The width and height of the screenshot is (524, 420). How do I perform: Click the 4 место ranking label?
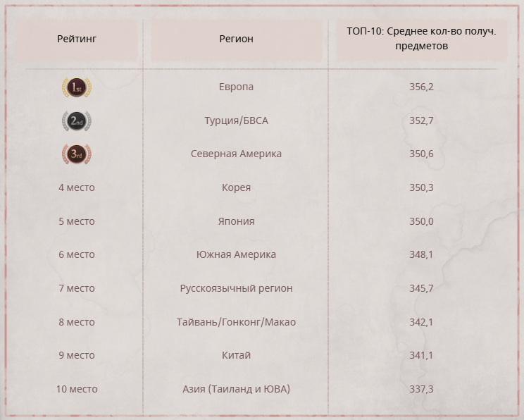pos(77,187)
